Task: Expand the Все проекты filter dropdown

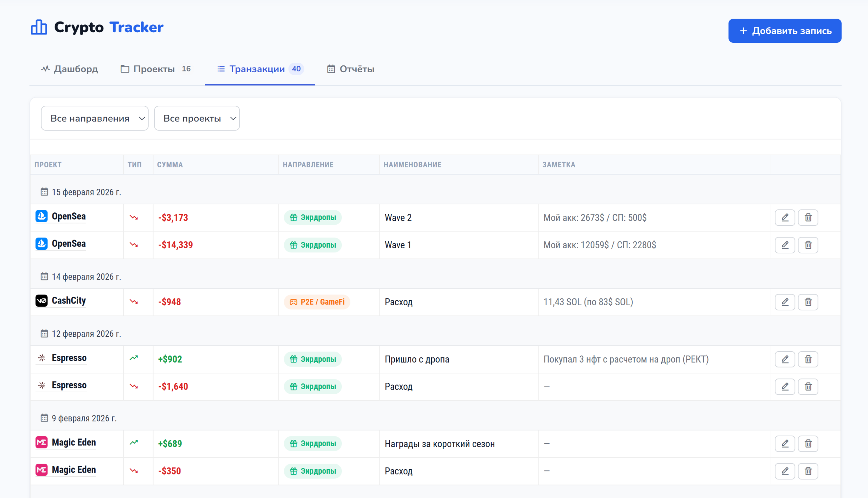Action: pos(197,118)
